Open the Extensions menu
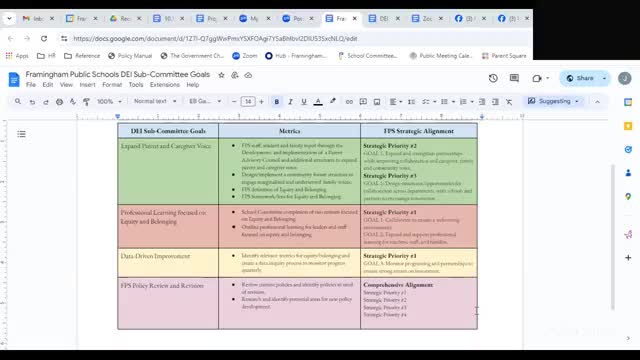Screen dimensions: 640x360 click(164, 85)
